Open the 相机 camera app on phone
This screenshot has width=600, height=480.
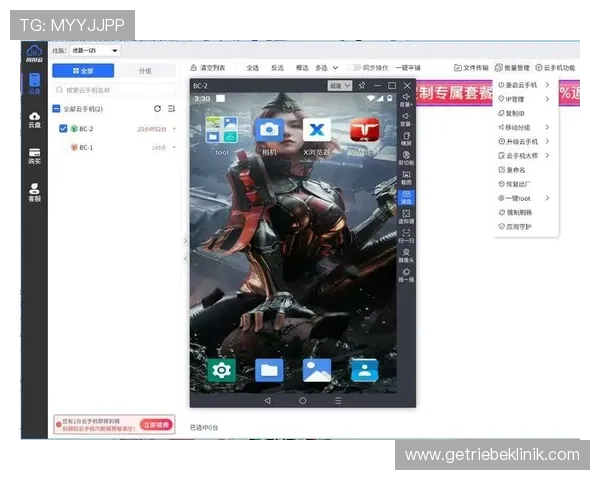tap(269, 130)
